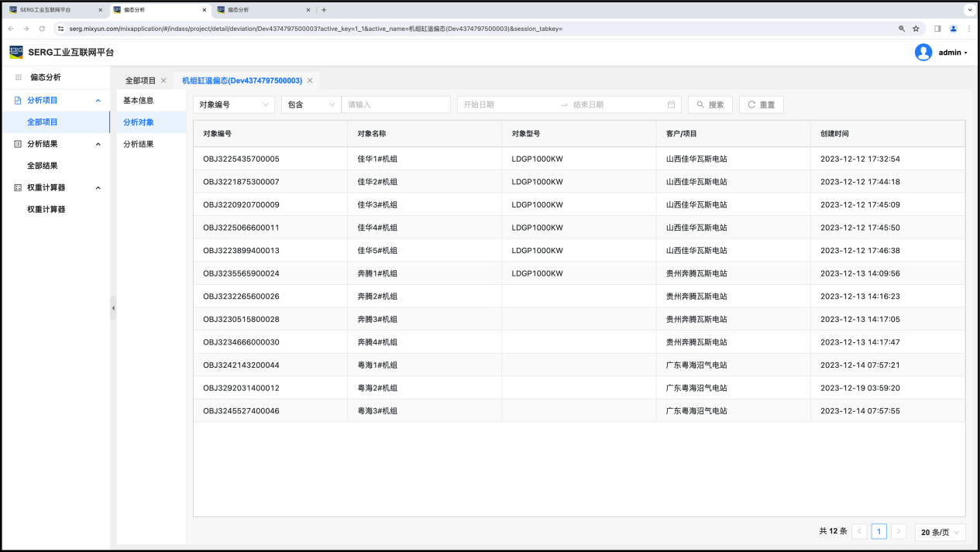The width and height of the screenshot is (980, 552).
Task: Close the 机组缸温偏态 tab with its X
Action: 310,81
